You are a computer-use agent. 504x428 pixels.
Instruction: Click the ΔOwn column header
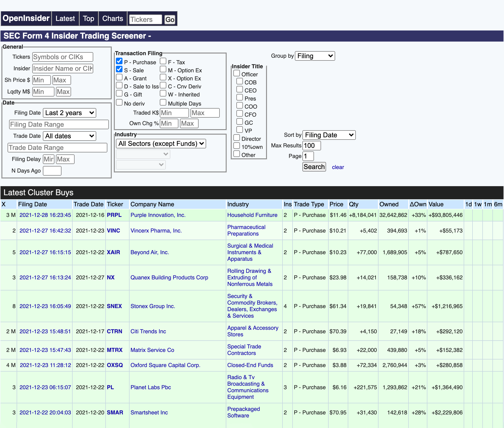418,204
